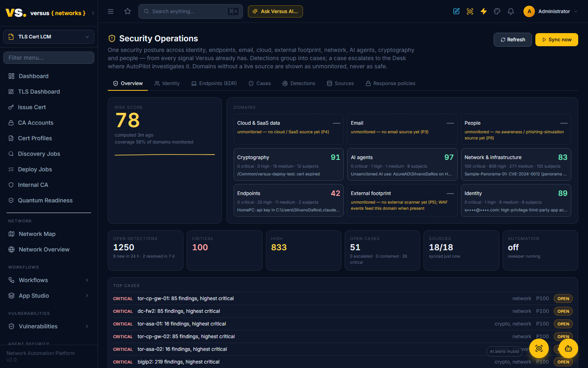Open the Administrator account dropdown
The image size is (588, 368).
[551, 11]
